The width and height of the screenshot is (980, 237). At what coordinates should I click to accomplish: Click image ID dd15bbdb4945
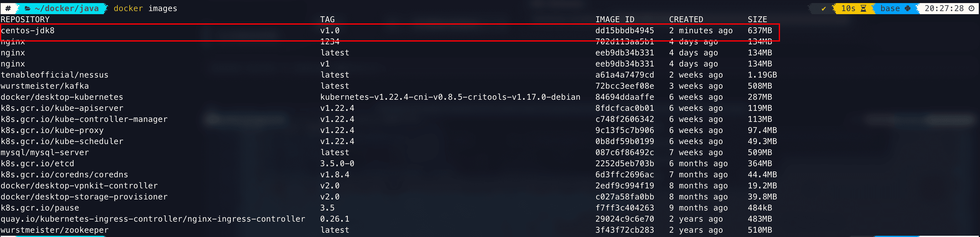point(624,30)
